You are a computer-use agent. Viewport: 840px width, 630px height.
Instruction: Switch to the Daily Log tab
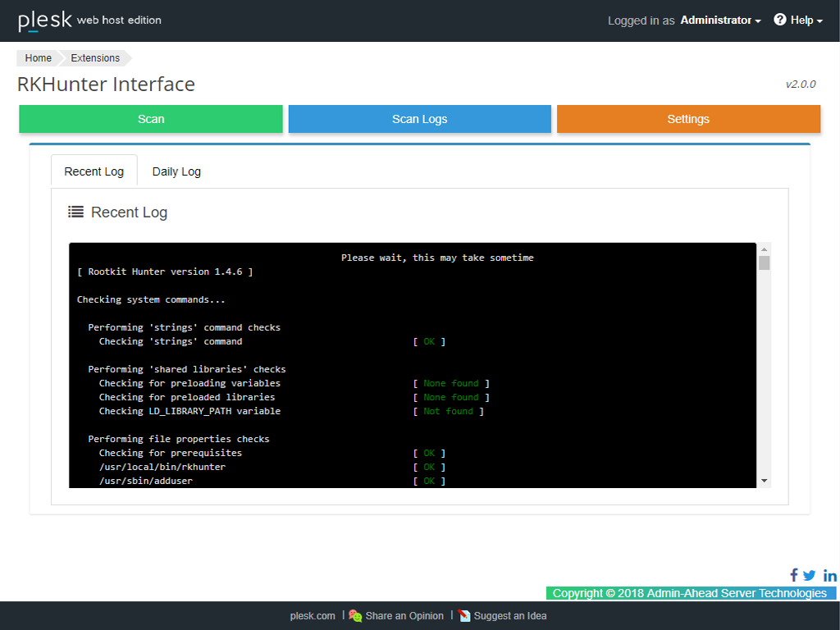point(176,171)
